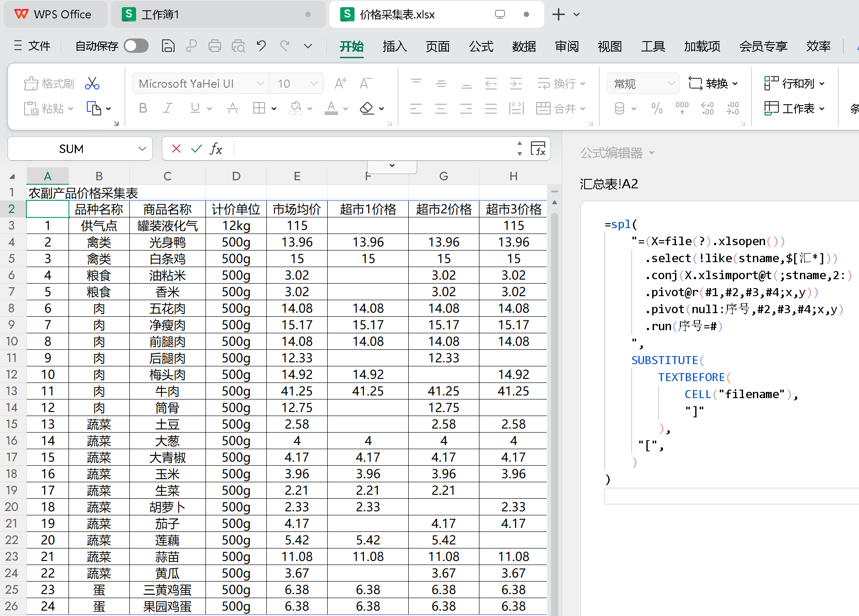Switch to the 公式 ribbon tab
This screenshot has height=616, width=859.
tap(481, 46)
